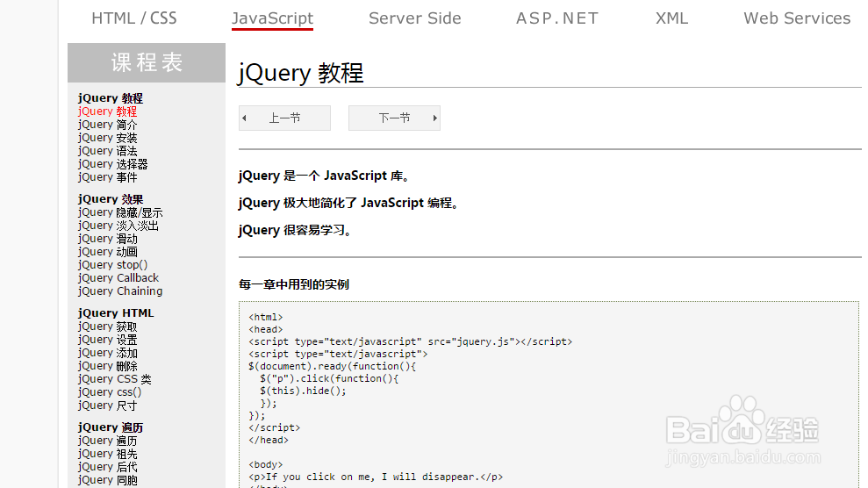Click code line $(document).ready(function(){
Screen dimensions: 868x488
point(332,366)
